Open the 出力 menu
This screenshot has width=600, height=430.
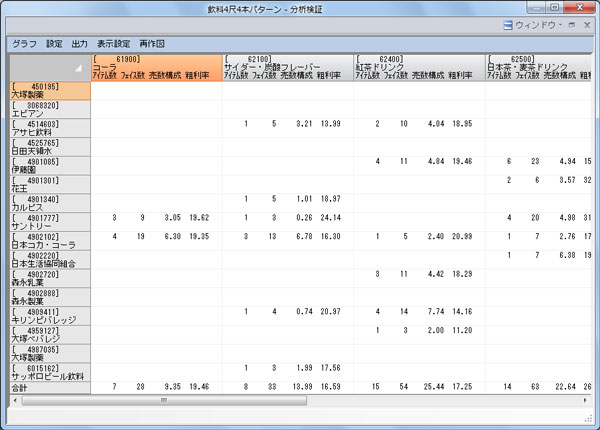coord(80,44)
